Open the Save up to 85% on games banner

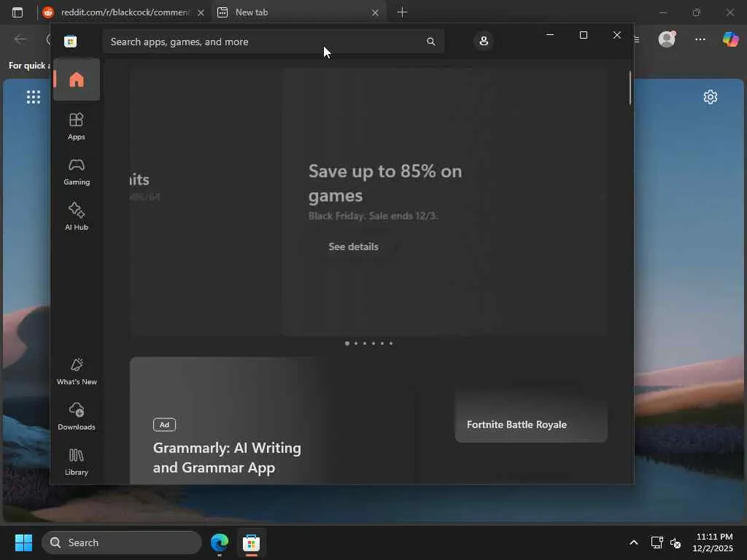click(x=444, y=202)
